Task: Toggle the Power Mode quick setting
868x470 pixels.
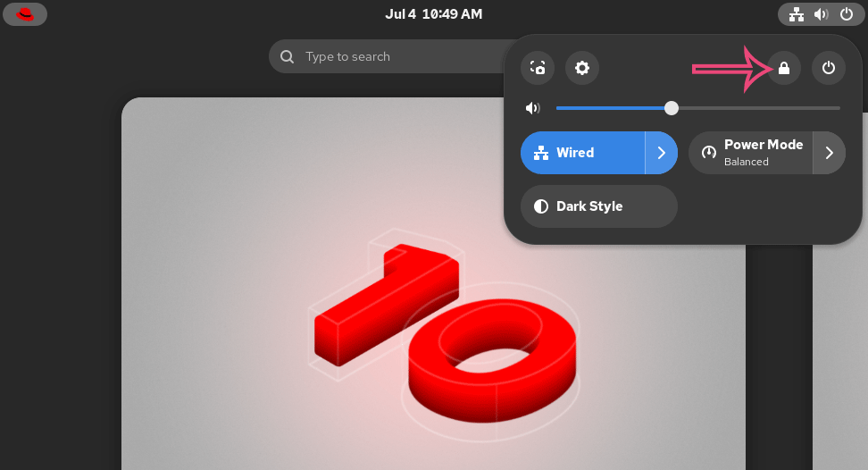Action: 751,153
